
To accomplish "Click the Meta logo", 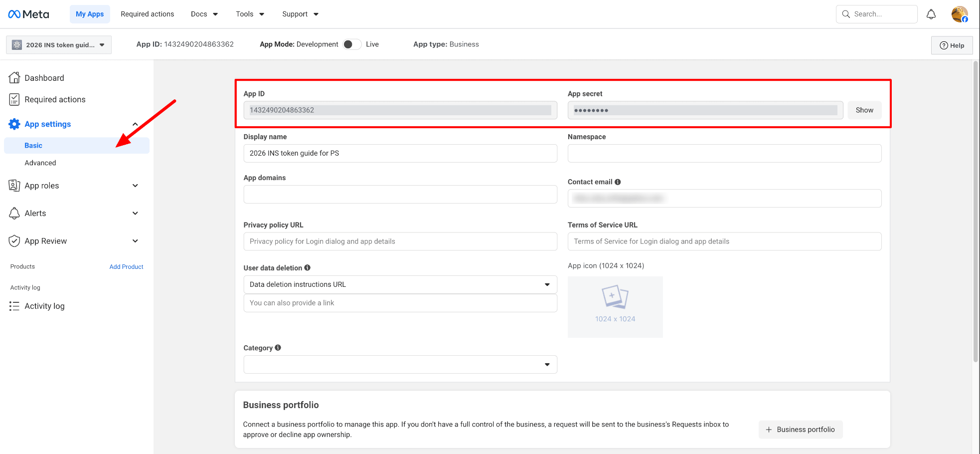I will 28,14.
